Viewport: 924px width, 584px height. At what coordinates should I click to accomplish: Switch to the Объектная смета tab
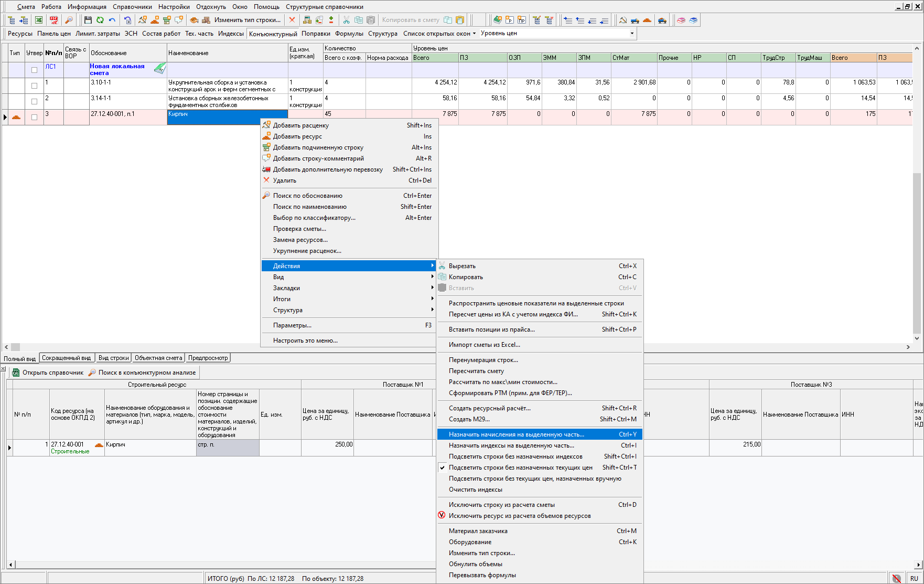point(158,358)
